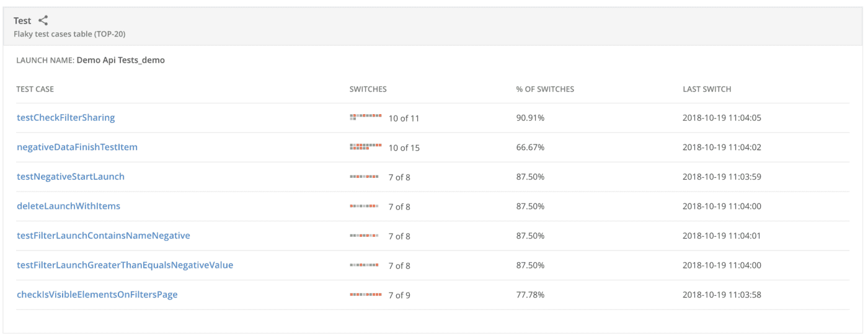This screenshot has height=336, width=868.
Task: Click the % of Switches column header
Action: coord(545,89)
